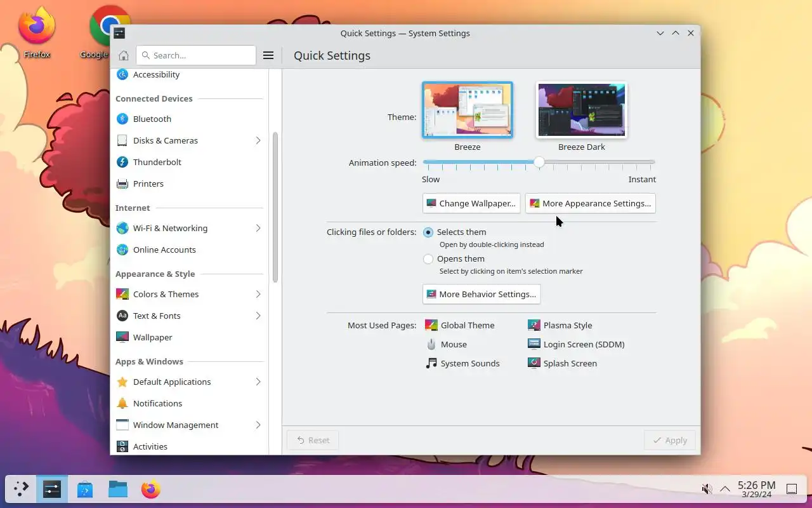812x508 pixels.
Task: Click the Default Applications star icon
Action: 122,382
